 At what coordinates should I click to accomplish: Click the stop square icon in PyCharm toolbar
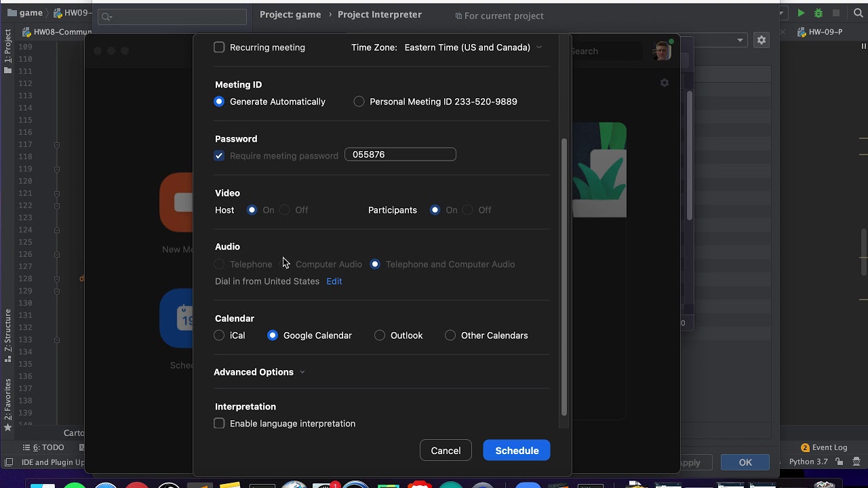[x=836, y=13]
